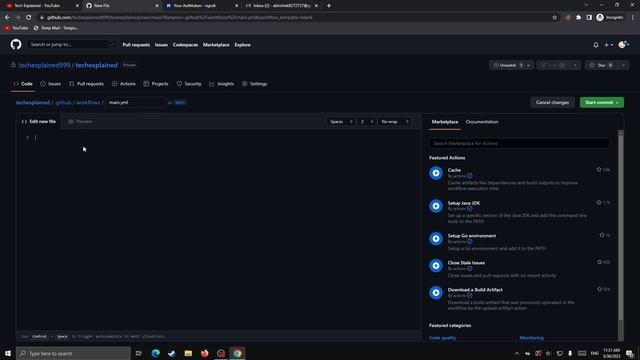Switch to the Tech Explained YouTube tab
The height and width of the screenshot is (360, 640).
tap(41, 6)
